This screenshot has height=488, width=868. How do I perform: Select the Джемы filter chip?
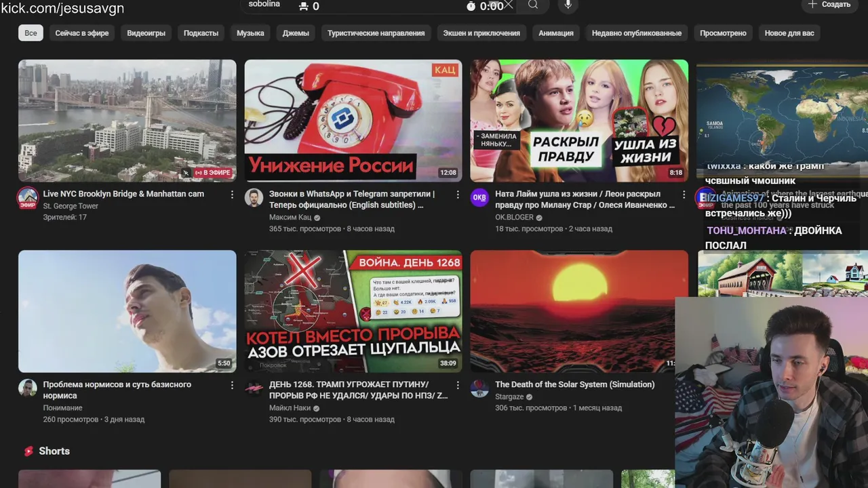click(x=296, y=33)
